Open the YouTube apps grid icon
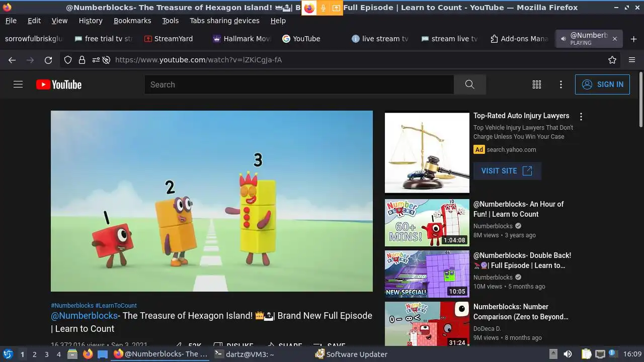The height and width of the screenshot is (362, 644). coord(537,84)
